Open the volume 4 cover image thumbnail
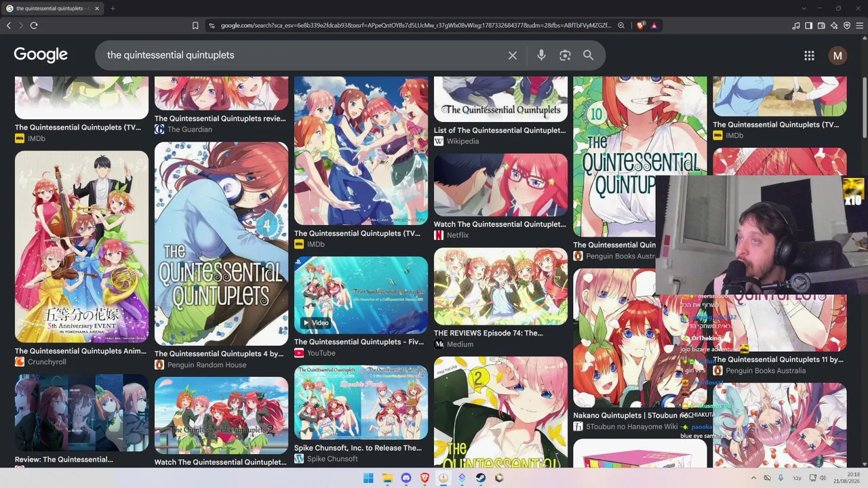The height and width of the screenshot is (488, 868). click(221, 243)
